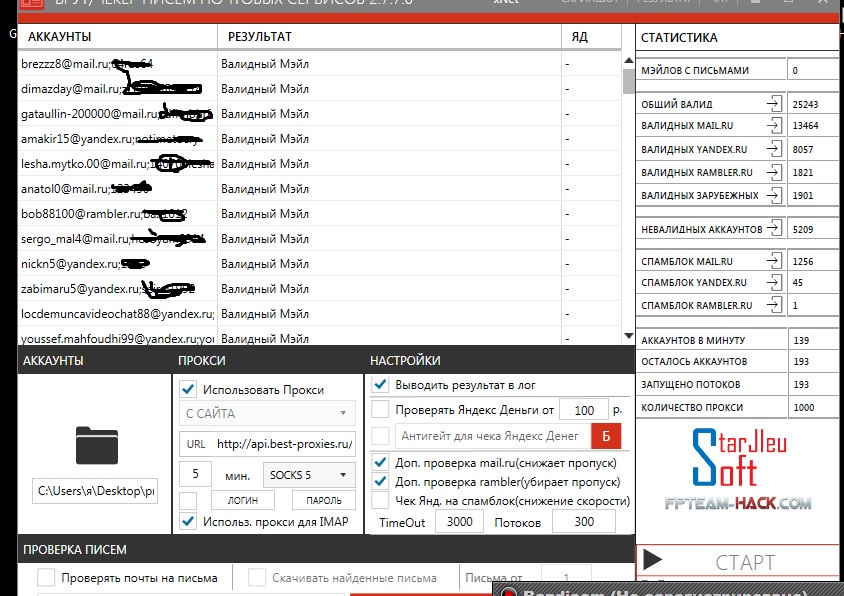Select the amakir15@yandex.ru account row
844x596 pixels.
pos(319,139)
